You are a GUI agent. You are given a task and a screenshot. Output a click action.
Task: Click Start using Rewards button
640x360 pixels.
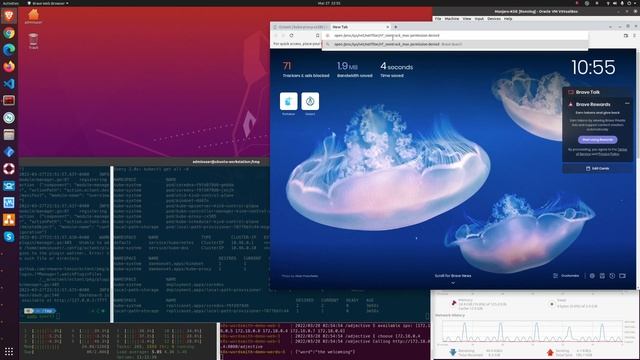[598, 140]
